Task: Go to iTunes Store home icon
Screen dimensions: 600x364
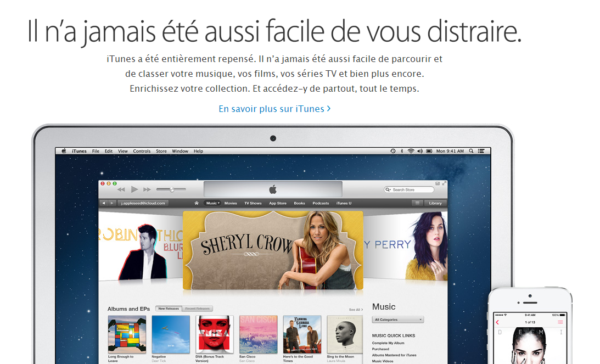Action: coord(197,203)
